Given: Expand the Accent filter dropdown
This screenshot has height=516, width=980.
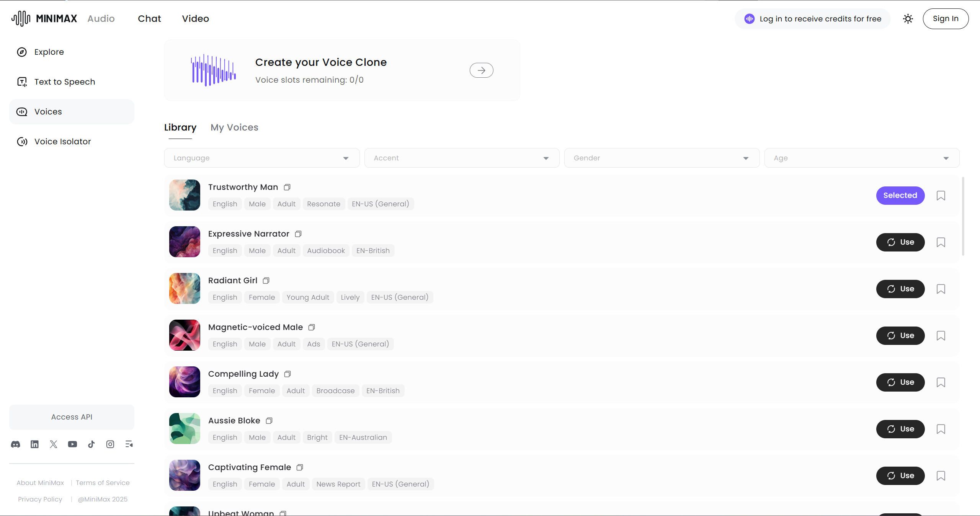Looking at the screenshot, I should (x=461, y=158).
